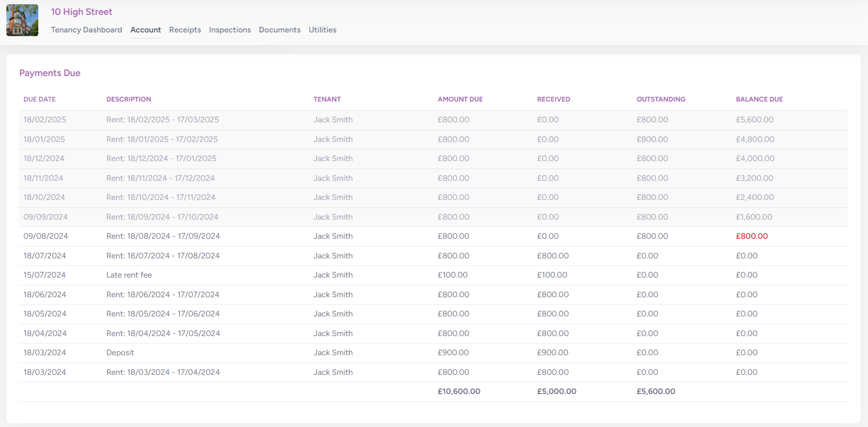Open the Documents tab
Viewport: 868px width, 427px height.
pyautogui.click(x=279, y=30)
